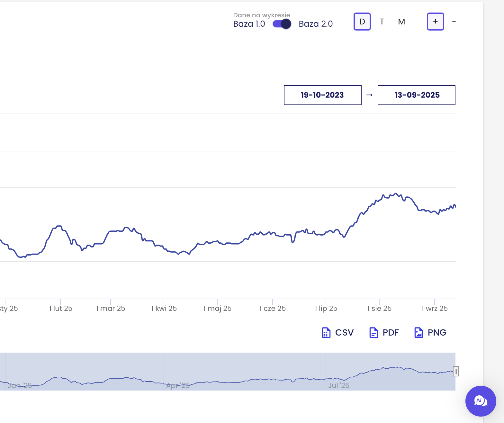Select the Baza 2.0 label

315,24
